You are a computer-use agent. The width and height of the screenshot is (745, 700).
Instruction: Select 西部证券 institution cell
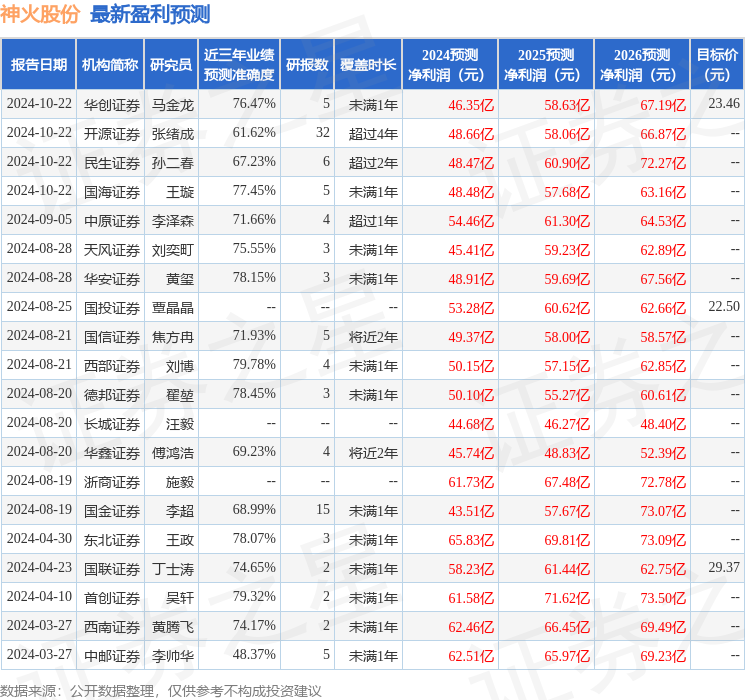[x=112, y=365]
